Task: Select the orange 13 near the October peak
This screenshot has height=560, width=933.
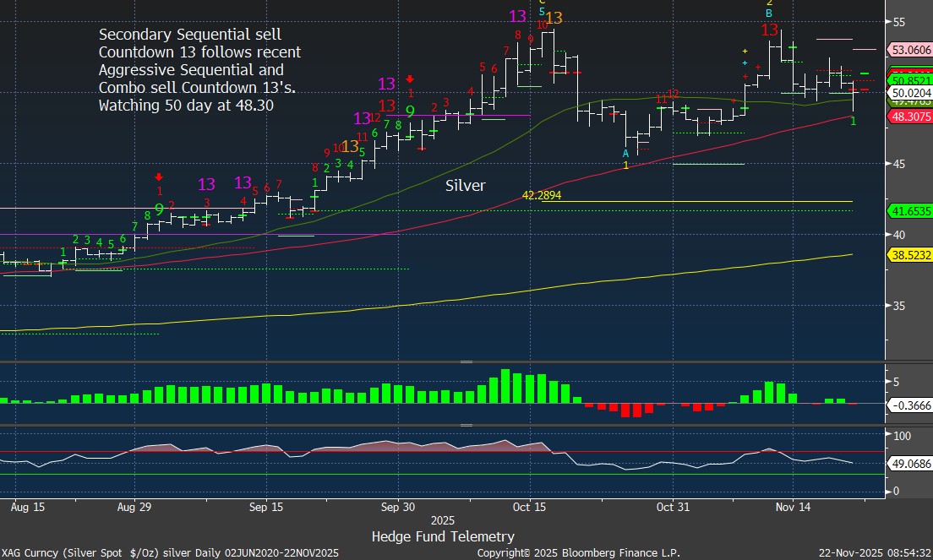Action: (554, 19)
